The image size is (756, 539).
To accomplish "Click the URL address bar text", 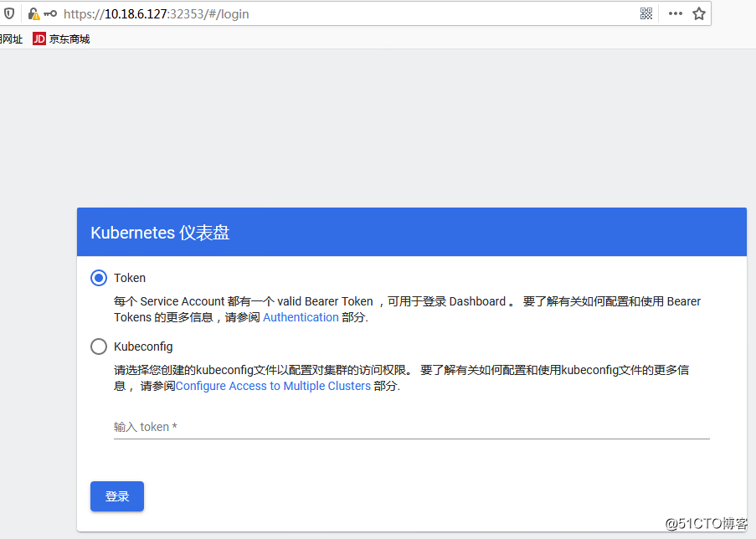I will coord(157,14).
